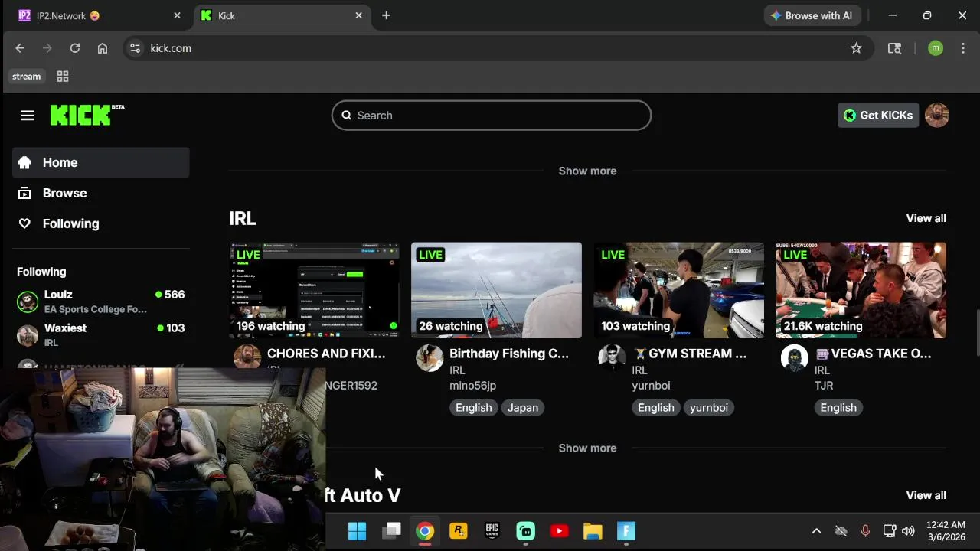Select the yurnboi tag chip
This screenshot has height=551, width=980.
pyautogui.click(x=708, y=408)
